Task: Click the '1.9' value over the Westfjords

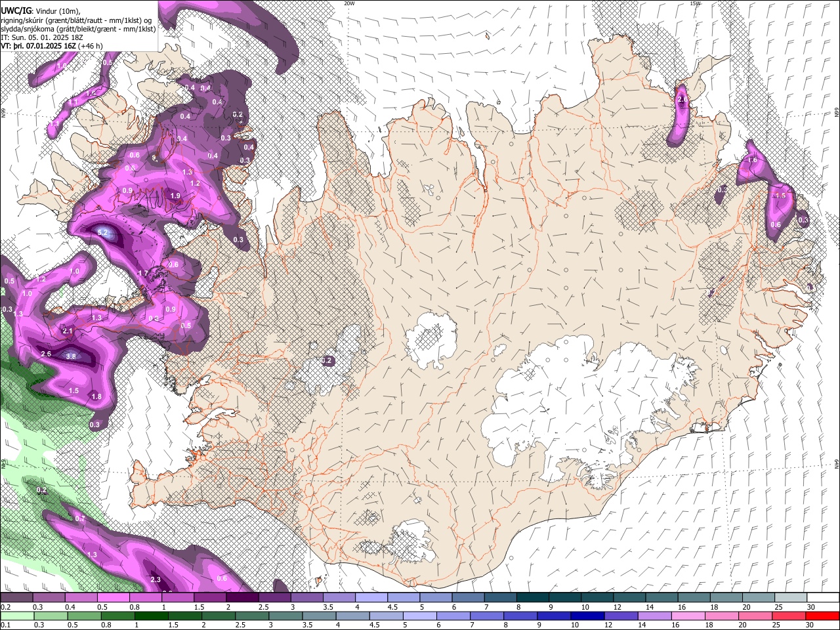Action: 175,196
